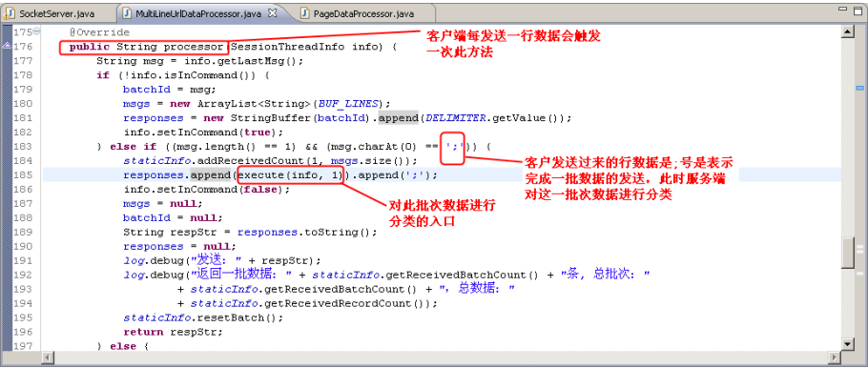Viewport: 868px width, 368px height.
Task: Click the override indicator marker at line 176
Action: pyautogui.click(x=7, y=47)
